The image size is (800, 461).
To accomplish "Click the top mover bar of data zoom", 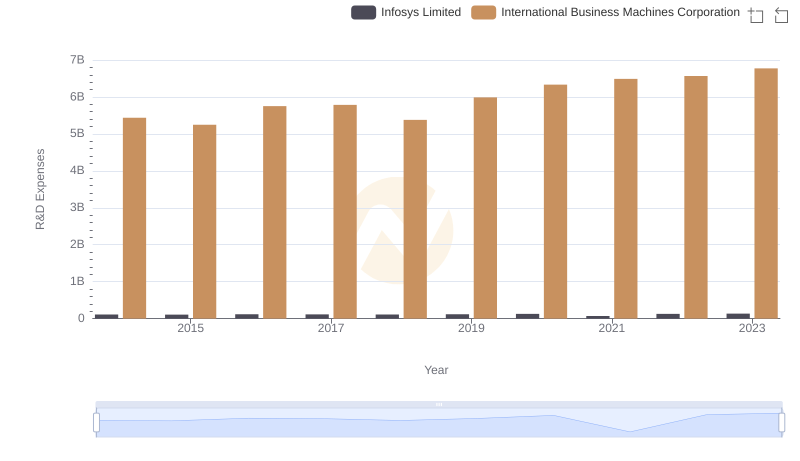I will 439,404.
